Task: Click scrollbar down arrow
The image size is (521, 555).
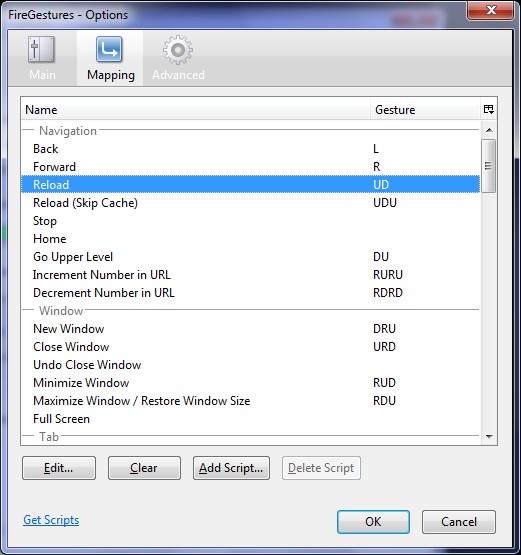Action: [489, 437]
